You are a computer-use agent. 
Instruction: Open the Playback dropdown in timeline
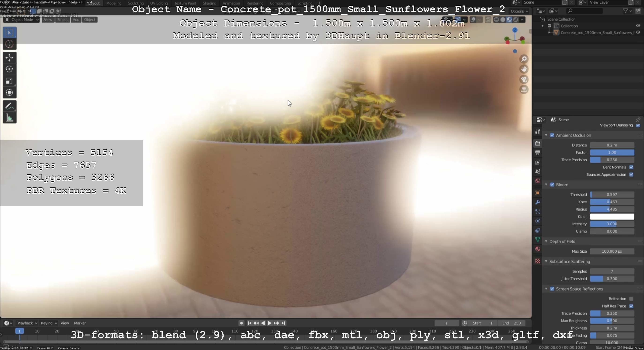tap(27, 323)
